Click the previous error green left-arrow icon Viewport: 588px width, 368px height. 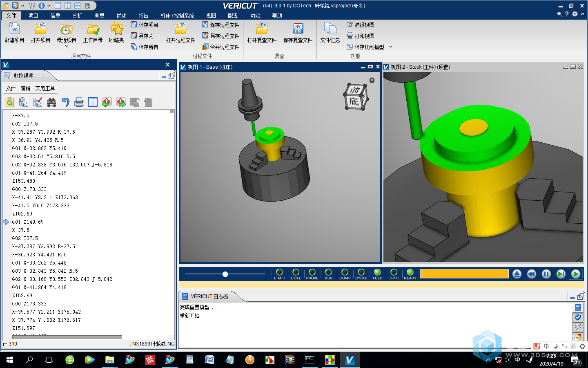point(107,102)
